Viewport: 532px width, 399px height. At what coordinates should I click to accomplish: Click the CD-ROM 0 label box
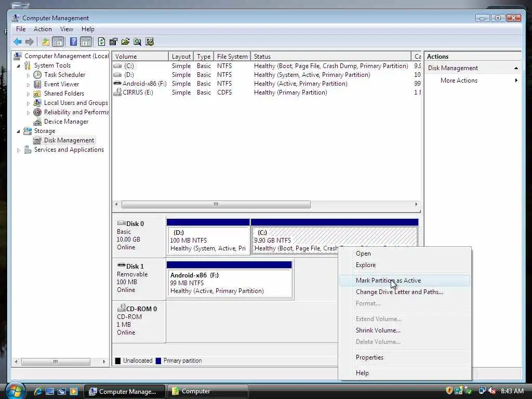(x=139, y=321)
